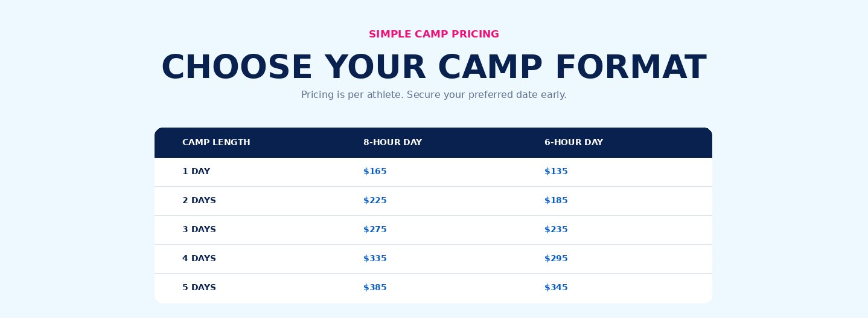Select the $385 five-day price
Image resolution: width=868 pixels, height=318 pixels.
(375, 288)
